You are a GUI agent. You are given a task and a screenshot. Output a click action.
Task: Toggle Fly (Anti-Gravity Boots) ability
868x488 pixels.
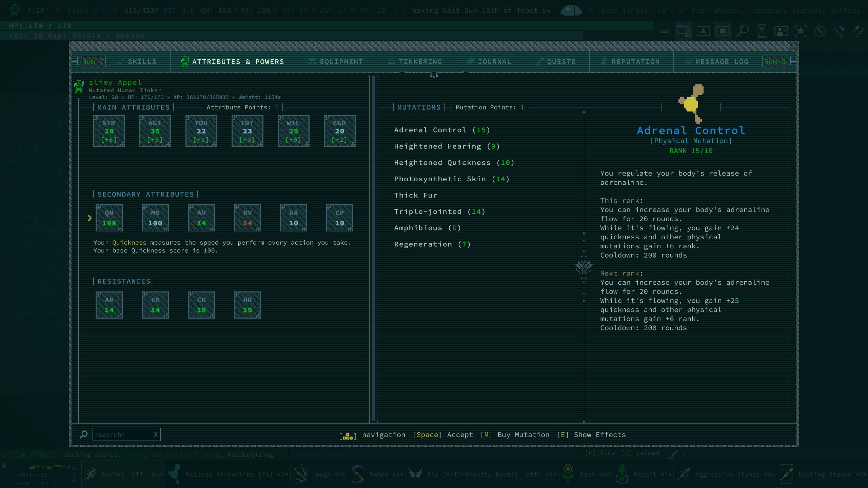[x=482, y=474]
